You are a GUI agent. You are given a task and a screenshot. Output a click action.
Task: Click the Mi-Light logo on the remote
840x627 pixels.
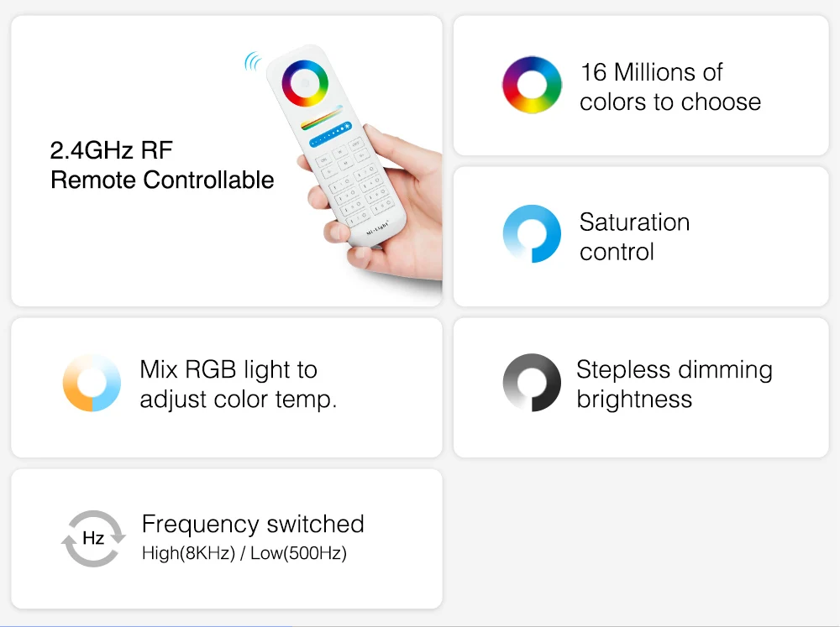click(377, 228)
